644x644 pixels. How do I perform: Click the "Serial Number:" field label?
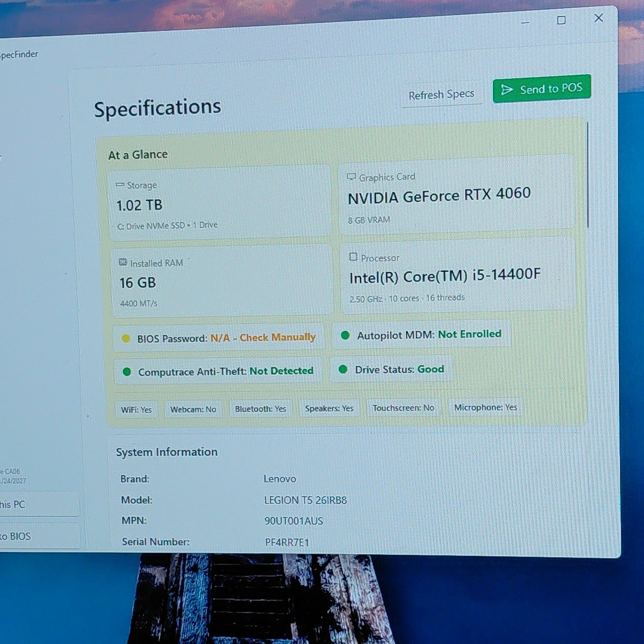(156, 542)
